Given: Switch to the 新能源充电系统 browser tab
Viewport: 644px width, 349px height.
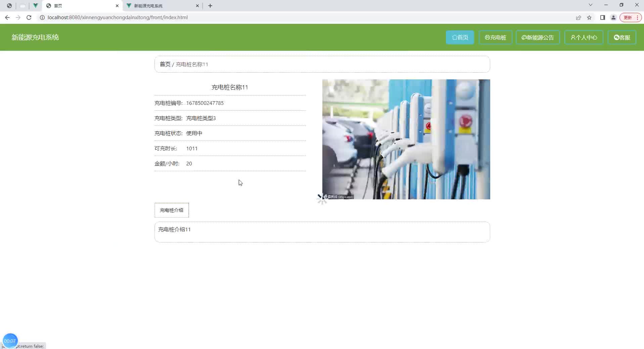Looking at the screenshot, I should (163, 6).
